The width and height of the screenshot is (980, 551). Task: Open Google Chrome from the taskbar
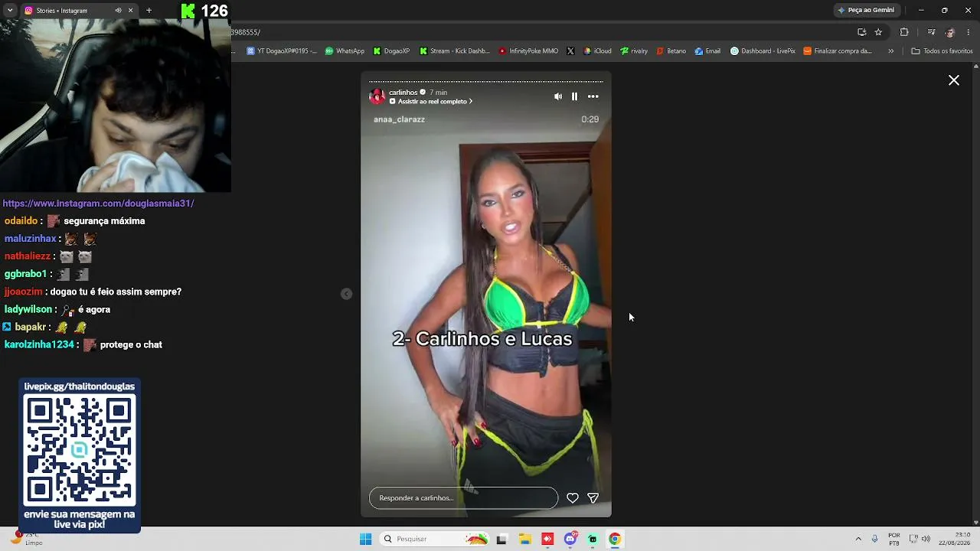coord(615,539)
